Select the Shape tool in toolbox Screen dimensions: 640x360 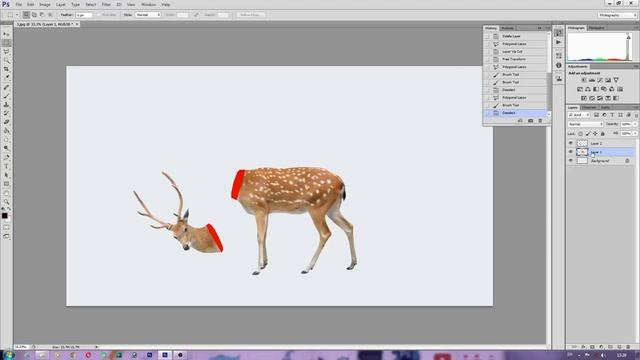[6, 184]
